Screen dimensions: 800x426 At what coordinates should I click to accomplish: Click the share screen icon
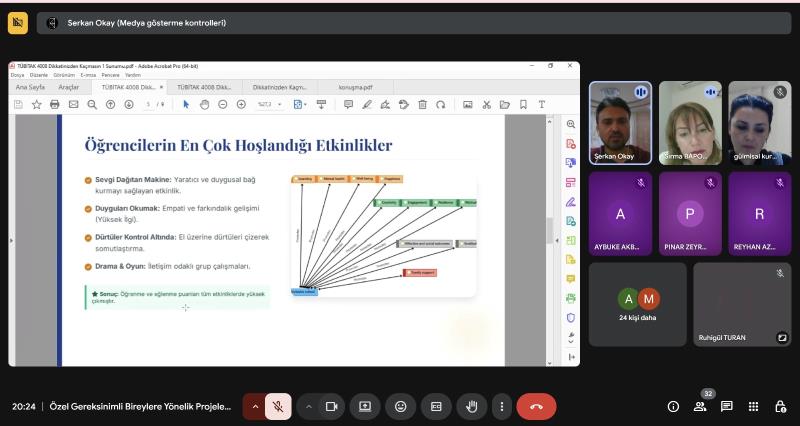click(x=365, y=406)
